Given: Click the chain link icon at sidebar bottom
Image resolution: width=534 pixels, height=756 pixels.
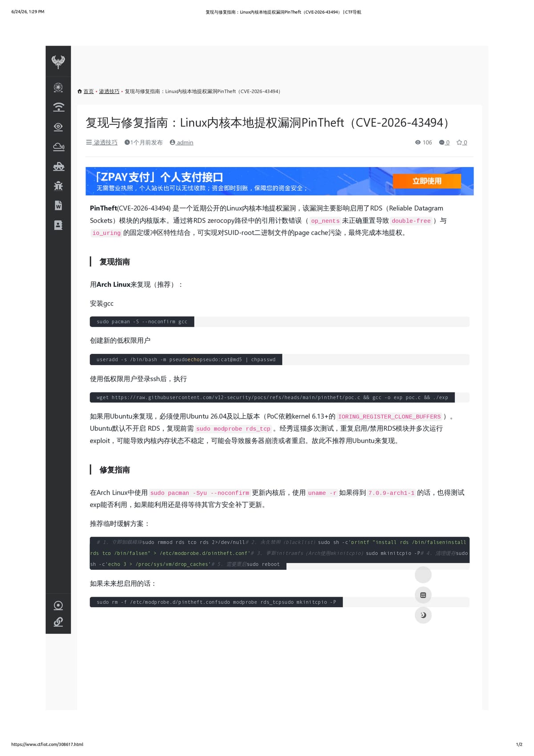Looking at the screenshot, I should point(58,622).
